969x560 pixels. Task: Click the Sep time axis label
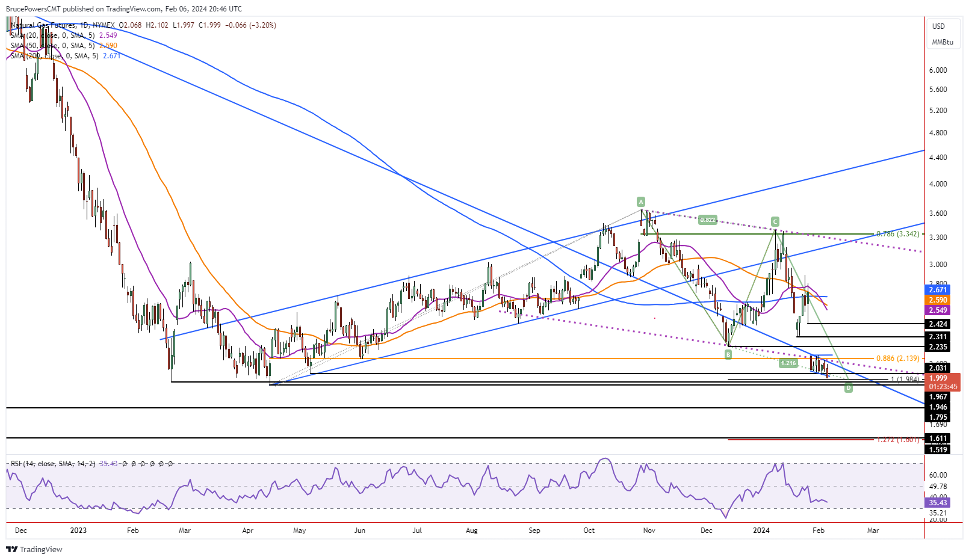(x=534, y=531)
